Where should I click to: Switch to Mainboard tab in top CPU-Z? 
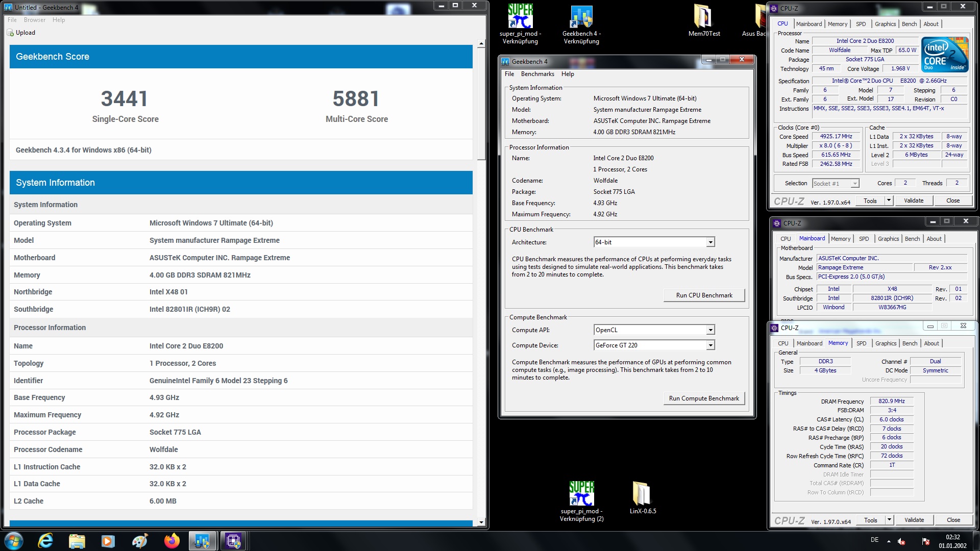point(809,24)
